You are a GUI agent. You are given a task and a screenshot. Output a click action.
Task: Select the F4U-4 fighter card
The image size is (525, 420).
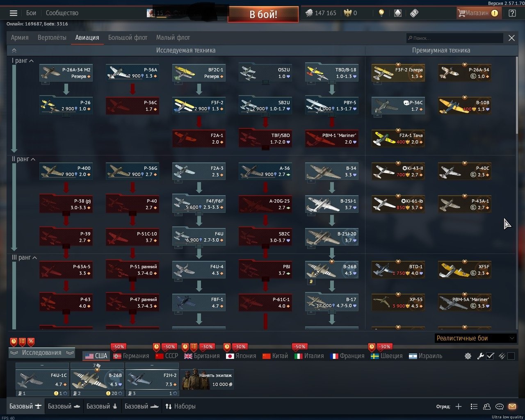pos(199,269)
